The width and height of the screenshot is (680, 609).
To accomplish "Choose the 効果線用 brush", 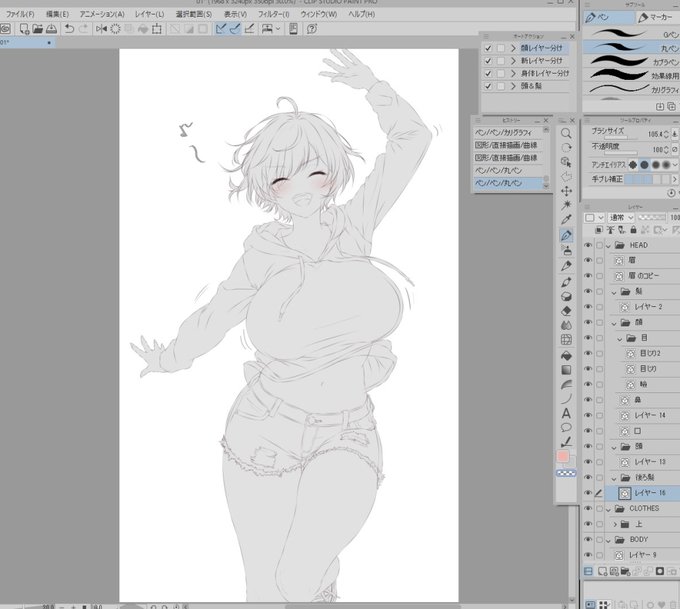I will pos(631,75).
